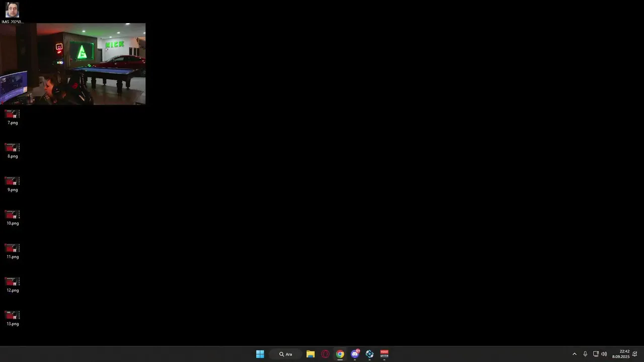Open File Explorer from the taskbar
Screen dimensions: 644x362
pyautogui.click(x=310, y=354)
